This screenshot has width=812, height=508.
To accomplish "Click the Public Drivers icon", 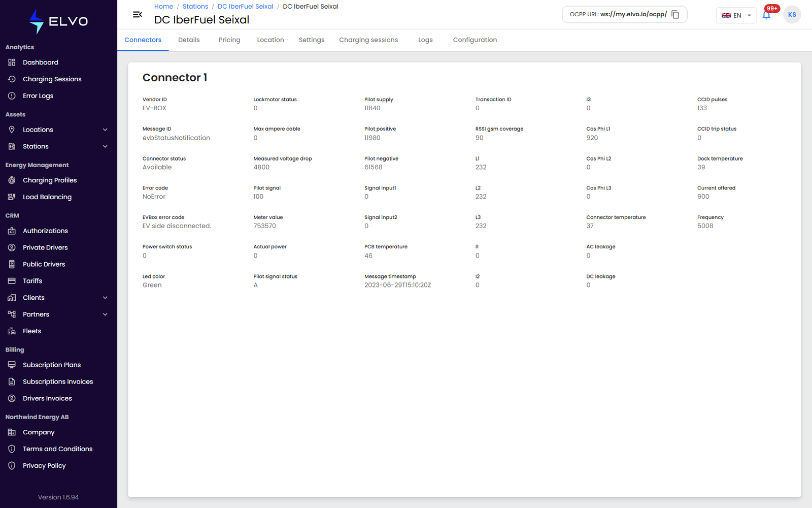I will pos(12,264).
